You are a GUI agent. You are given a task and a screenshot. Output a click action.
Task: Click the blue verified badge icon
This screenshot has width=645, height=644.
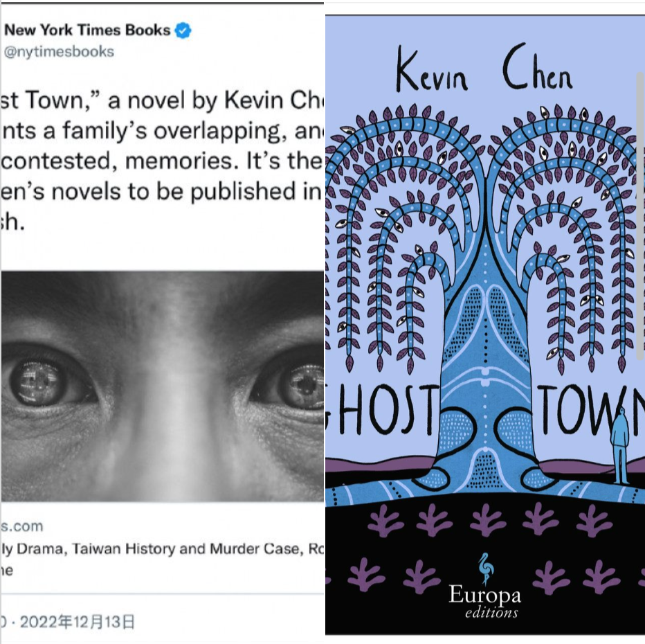(183, 30)
